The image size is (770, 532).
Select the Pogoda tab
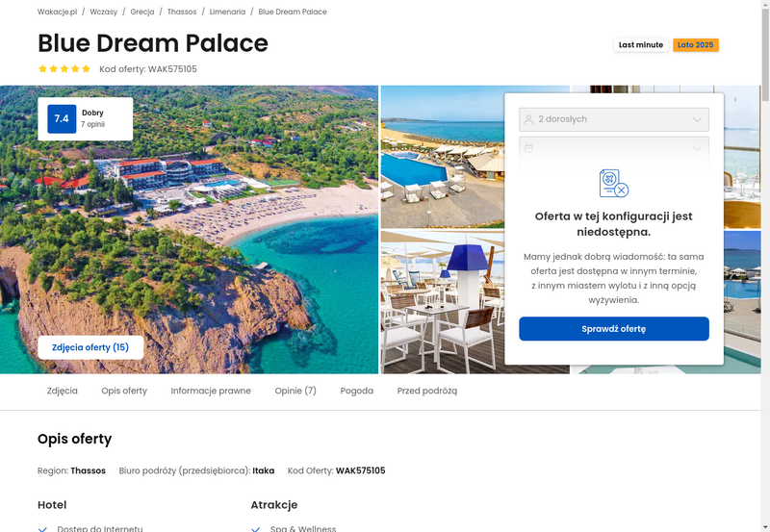point(356,391)
